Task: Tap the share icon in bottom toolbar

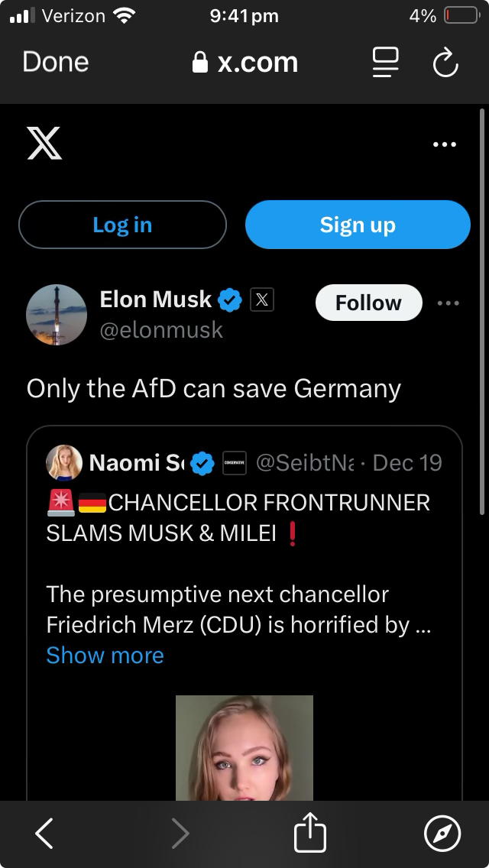Action: (310, 834)
